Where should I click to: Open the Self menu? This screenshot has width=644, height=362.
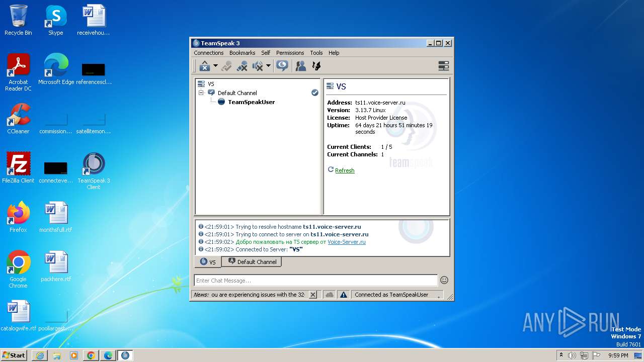click(266, 53)
